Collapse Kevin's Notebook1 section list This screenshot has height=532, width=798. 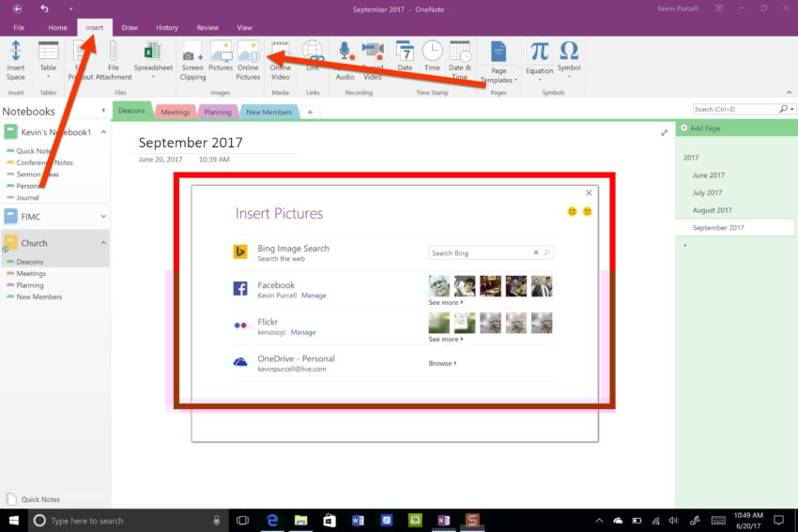[103, 131]
